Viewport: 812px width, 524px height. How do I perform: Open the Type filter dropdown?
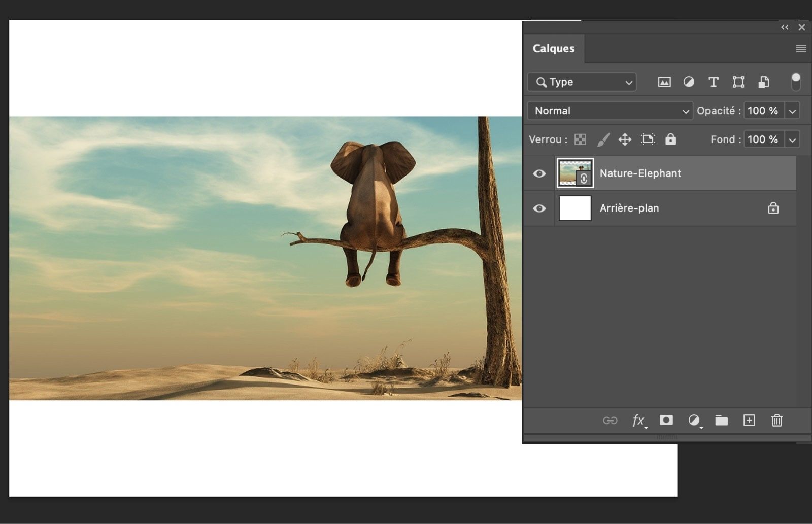click(x=582, y=82)
